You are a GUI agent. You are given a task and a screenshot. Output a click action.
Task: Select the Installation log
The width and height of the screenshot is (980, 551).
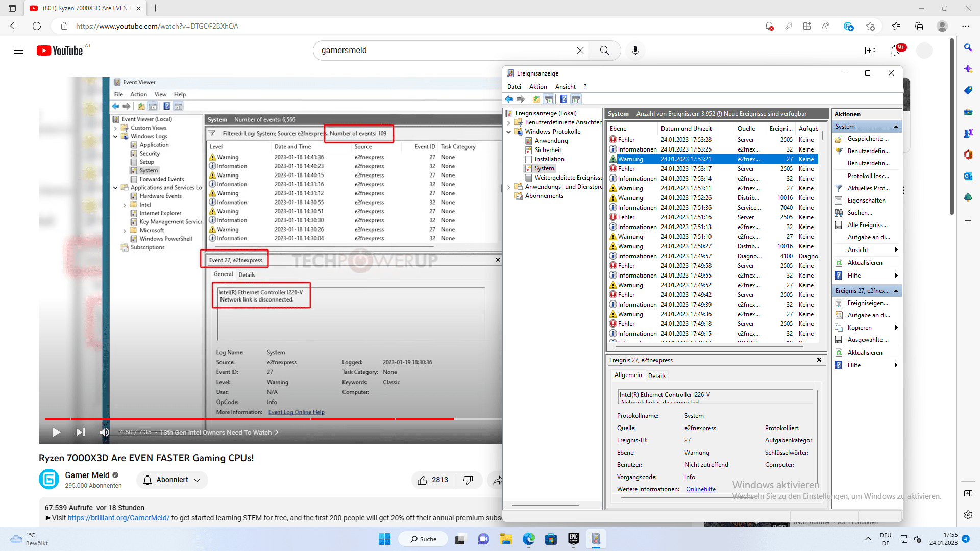[550, 159]
